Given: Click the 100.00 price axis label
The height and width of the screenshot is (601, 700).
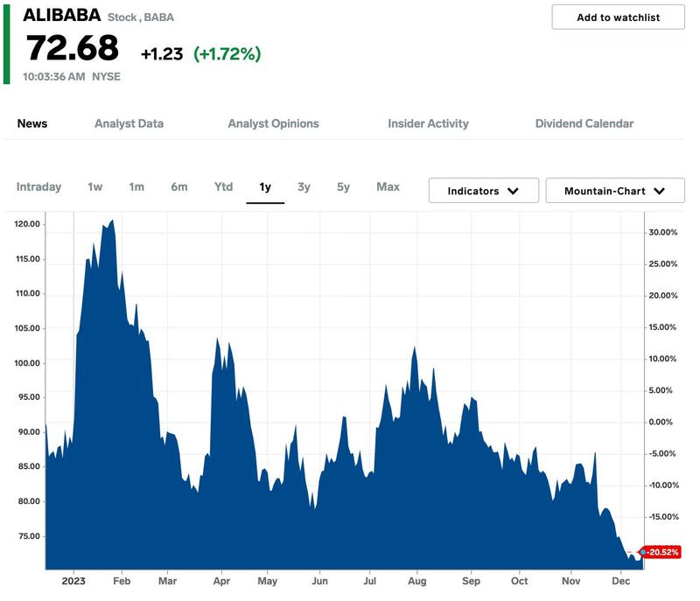Looking at the screenshot, I should click(x=27, y=363).
